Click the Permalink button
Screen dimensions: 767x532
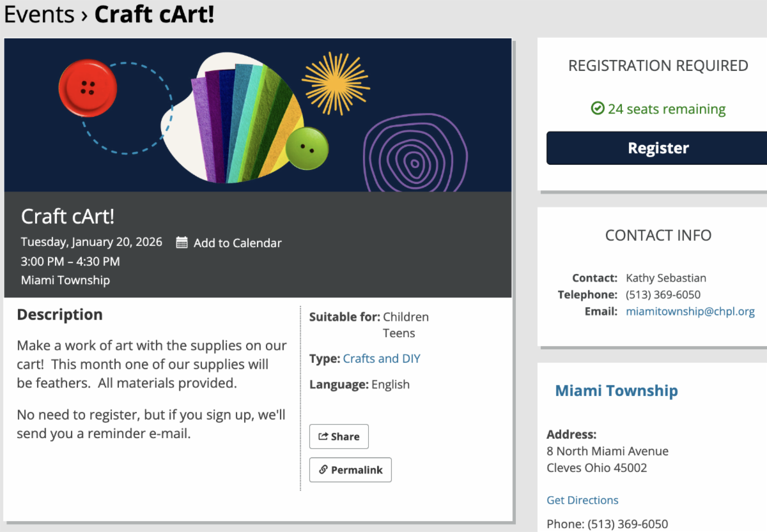click(350, 469)
